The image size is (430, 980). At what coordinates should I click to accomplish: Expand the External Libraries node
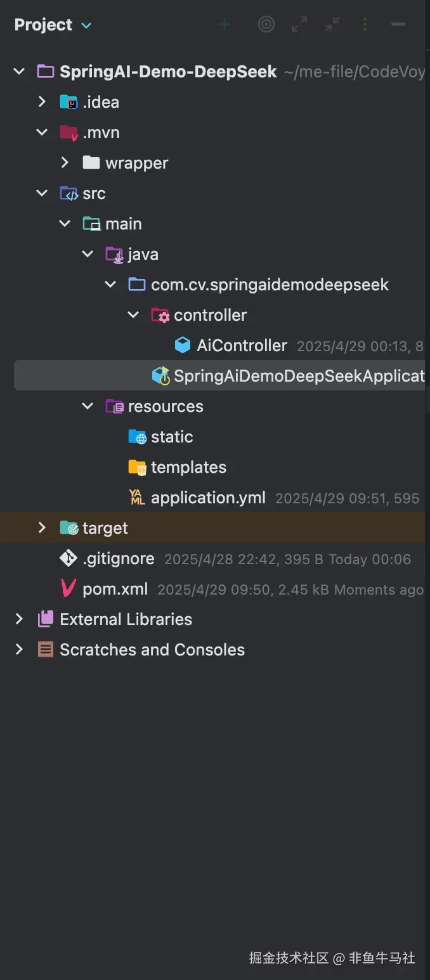(19, 619)
